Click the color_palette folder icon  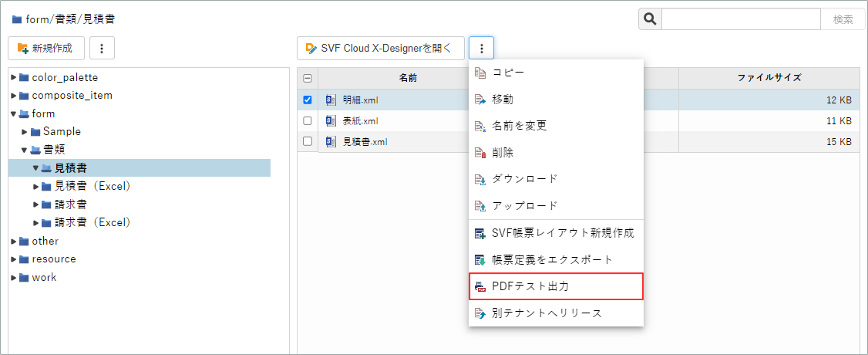pos(24,77)
